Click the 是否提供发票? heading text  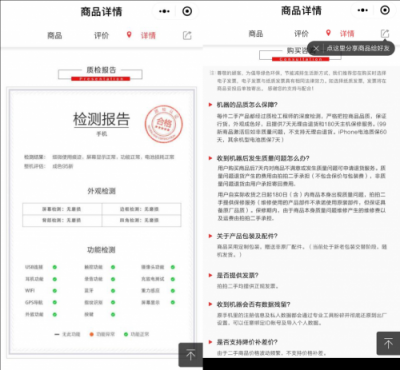pyautogui.click(x=238, y=275)
